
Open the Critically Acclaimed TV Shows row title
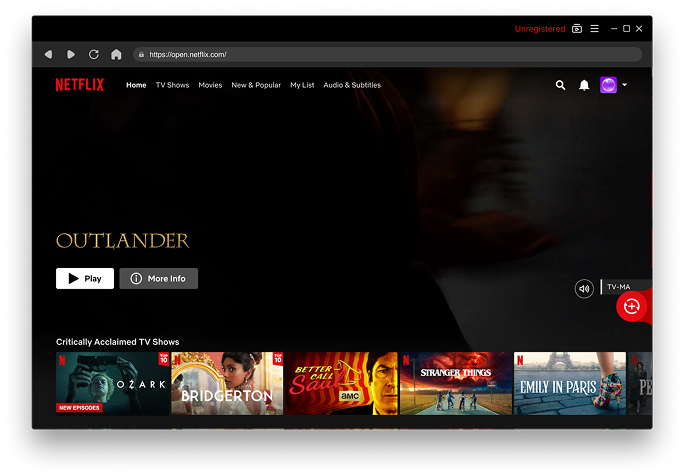tap(117, 342)
